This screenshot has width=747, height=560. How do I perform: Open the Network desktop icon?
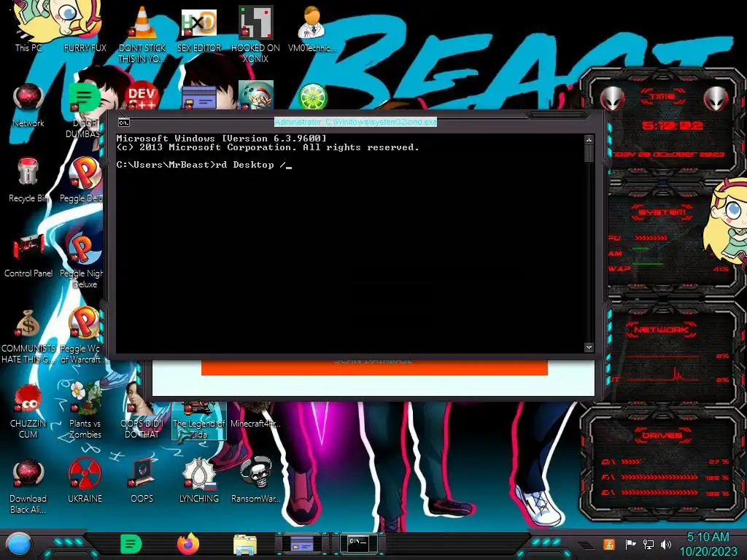[x=28, y=106]
